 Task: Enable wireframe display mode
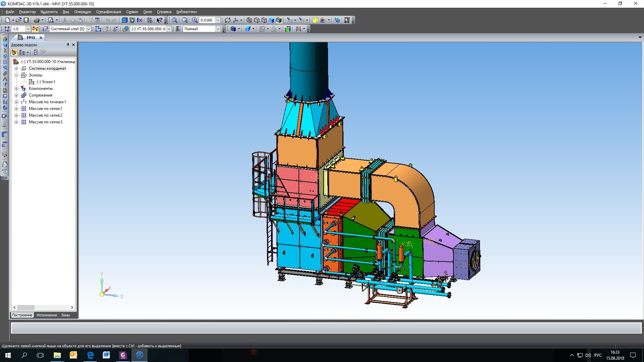click(249, 20)
